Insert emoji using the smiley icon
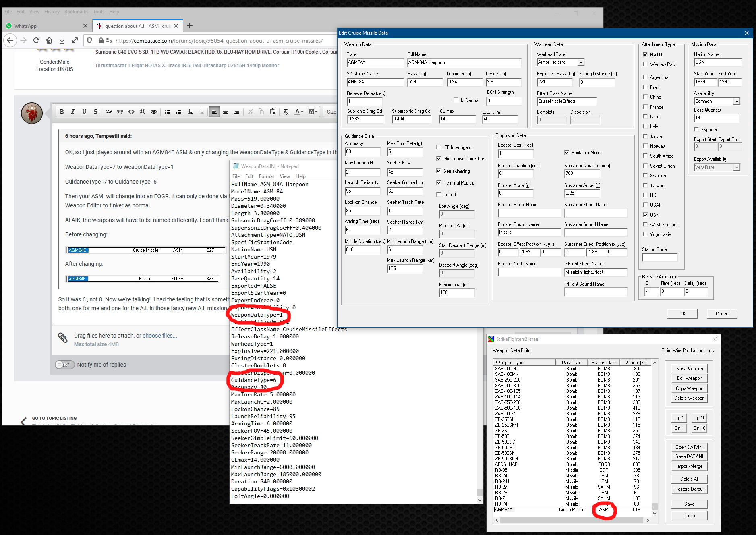756x535 pixels. click(143, 112)
